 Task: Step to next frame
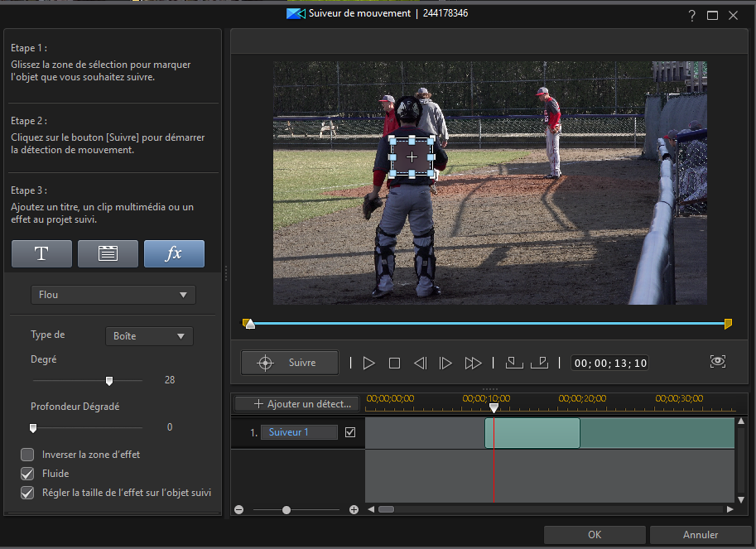point(445,363)
